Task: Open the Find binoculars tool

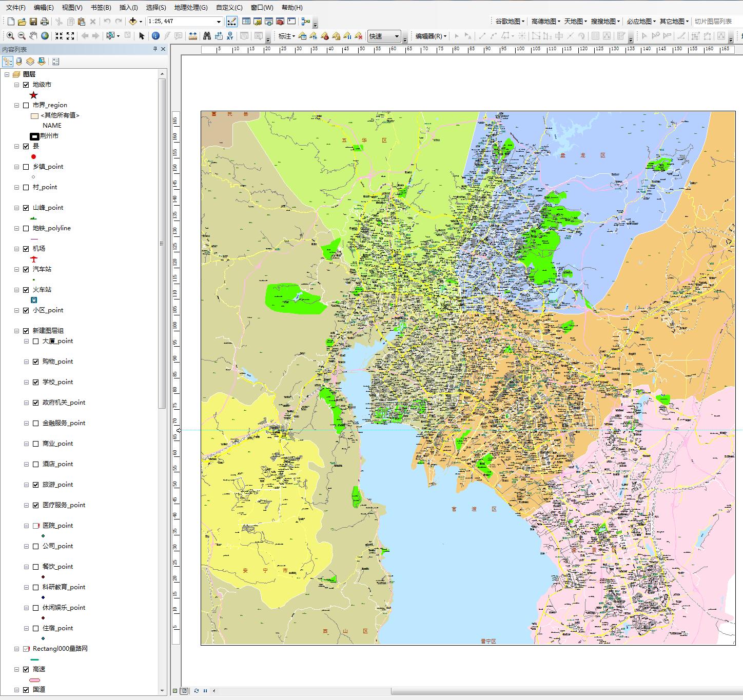Action: [207, 36]
